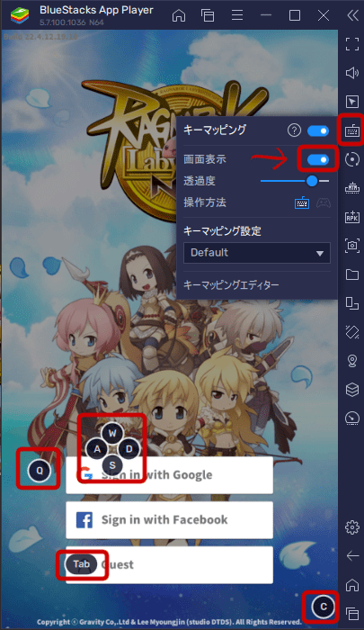Screen dimensions: 364x630
Task: Click the Tab key overlay
Action: point(82,564)
